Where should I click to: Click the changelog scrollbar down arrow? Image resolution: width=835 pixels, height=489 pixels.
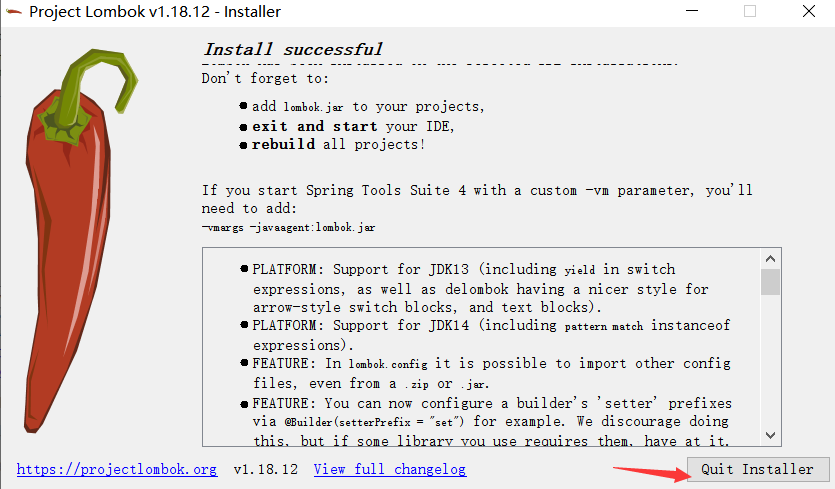coord(770,435)
